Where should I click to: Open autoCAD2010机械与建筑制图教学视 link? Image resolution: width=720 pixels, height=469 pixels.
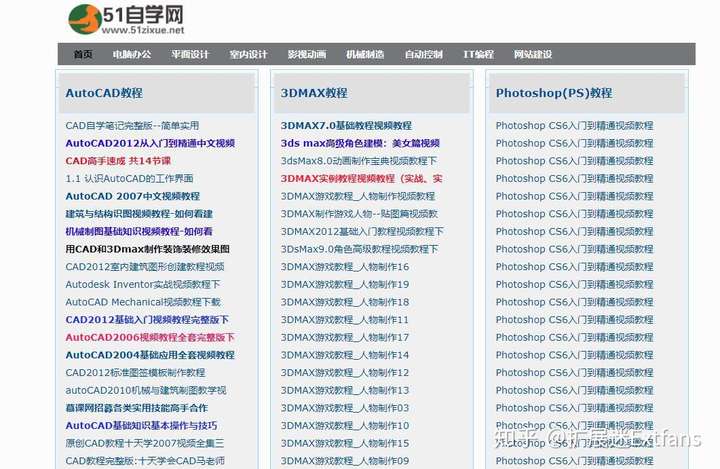tap(146, 390)
